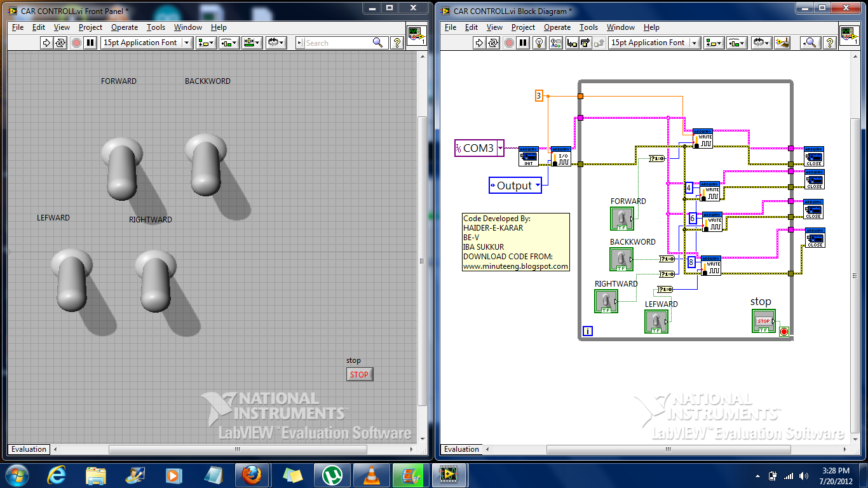Open front panel search with the magnifier icon

[379, 43]
